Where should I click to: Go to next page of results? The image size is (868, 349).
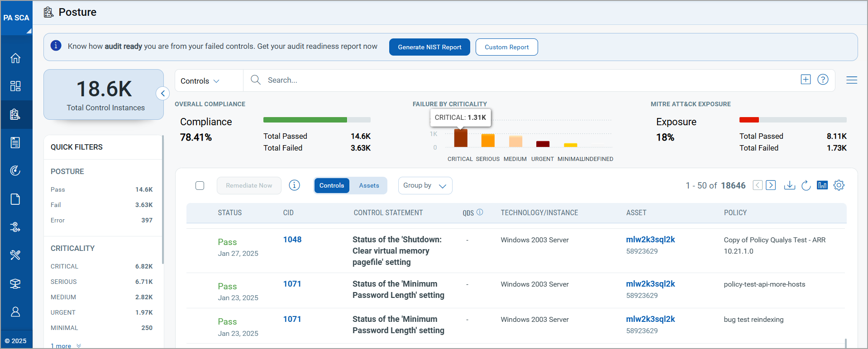(x=771, y=185)
